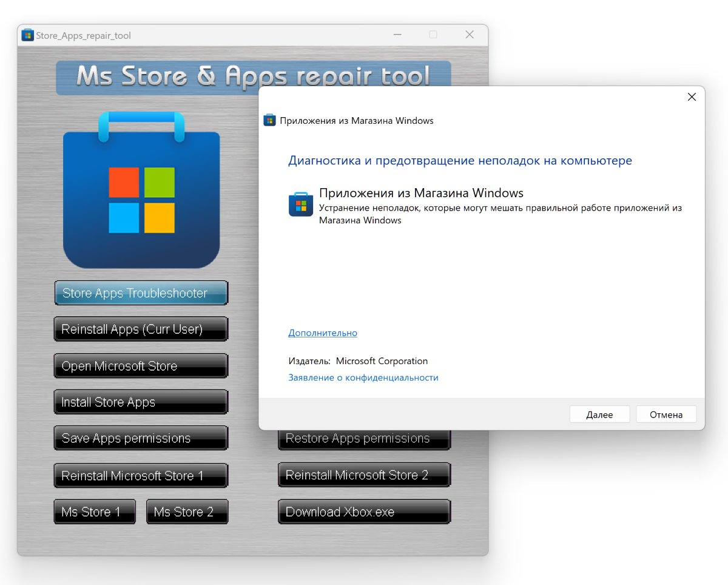Click the large Microsoft Store bag logo

pyautogui.click(x=141, y=190)
